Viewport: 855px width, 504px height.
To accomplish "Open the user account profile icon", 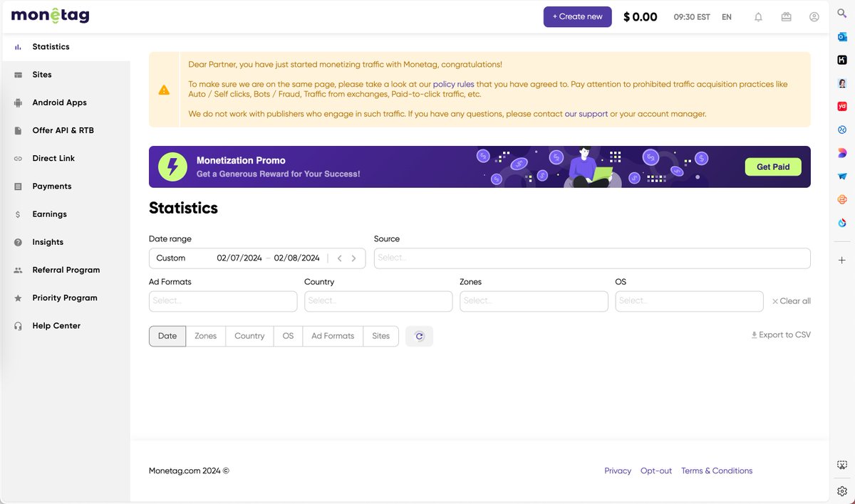I will 814,17.
